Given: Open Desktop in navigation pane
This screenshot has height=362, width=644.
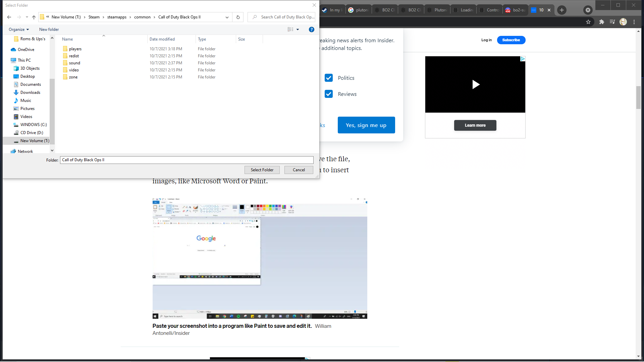Looking at the screenshot, I should click(28, 76).
